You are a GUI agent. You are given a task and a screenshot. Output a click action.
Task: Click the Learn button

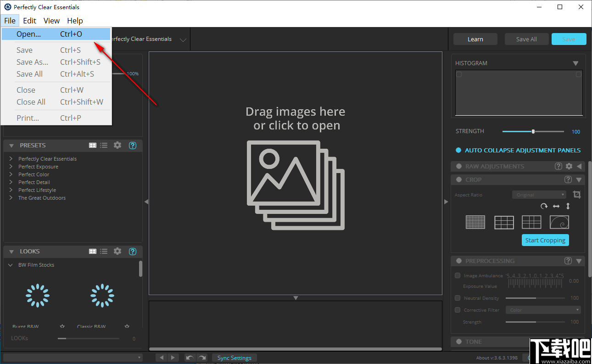pyautogui.click(x=475, y=39)
